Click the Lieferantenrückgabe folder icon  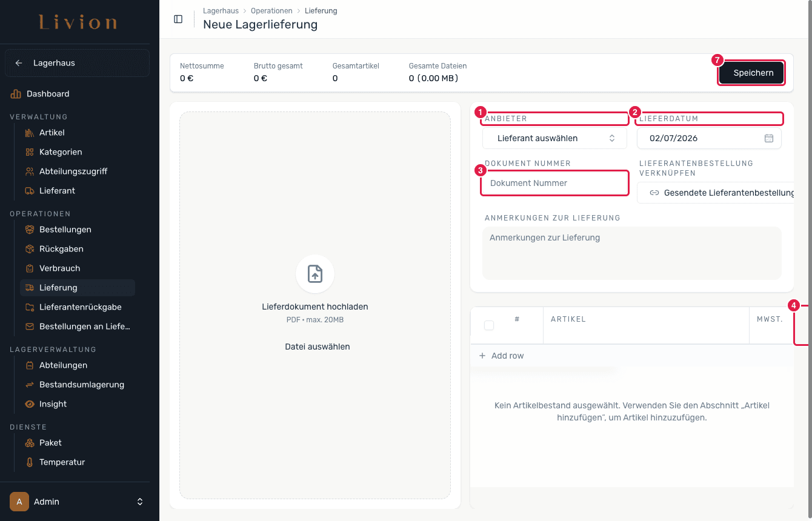[29, 307]
